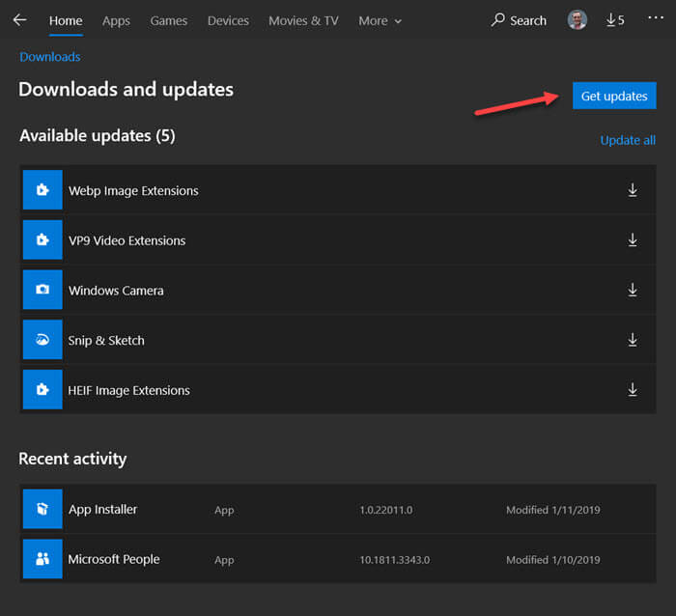Click the App Installer version 1.0.22011.0
This screenshot has height=616, width=676.
pyautogui.click(x=386, y=510)
